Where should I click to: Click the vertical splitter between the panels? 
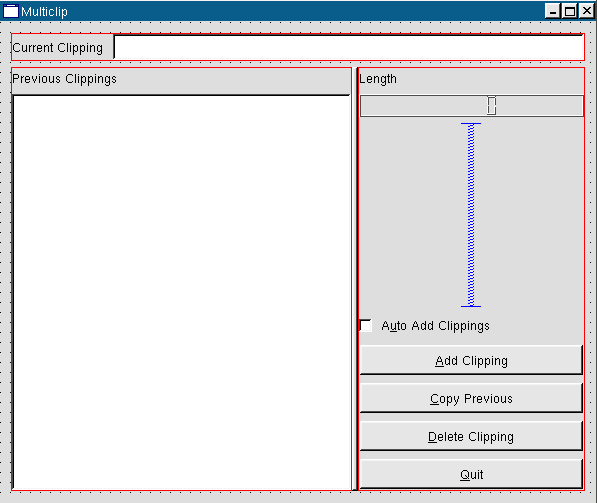tap(355, 279)
